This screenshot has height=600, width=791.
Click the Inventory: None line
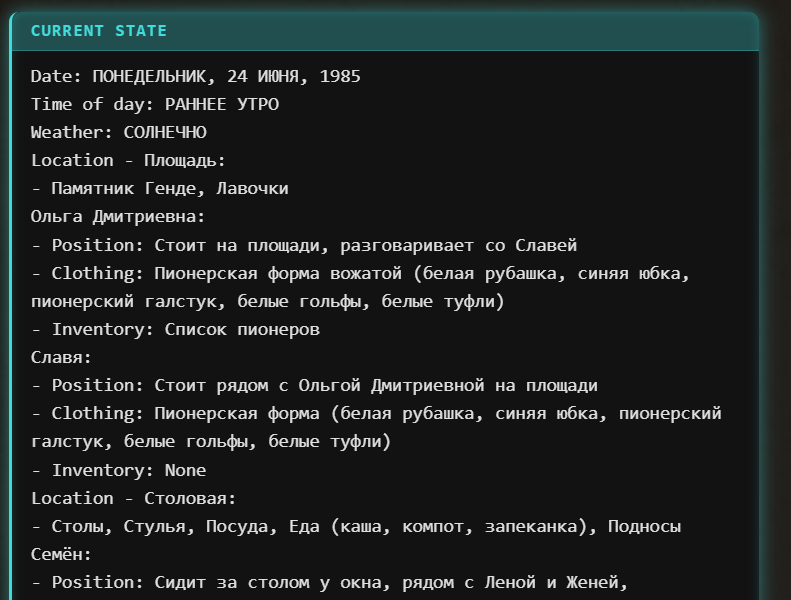119,470
